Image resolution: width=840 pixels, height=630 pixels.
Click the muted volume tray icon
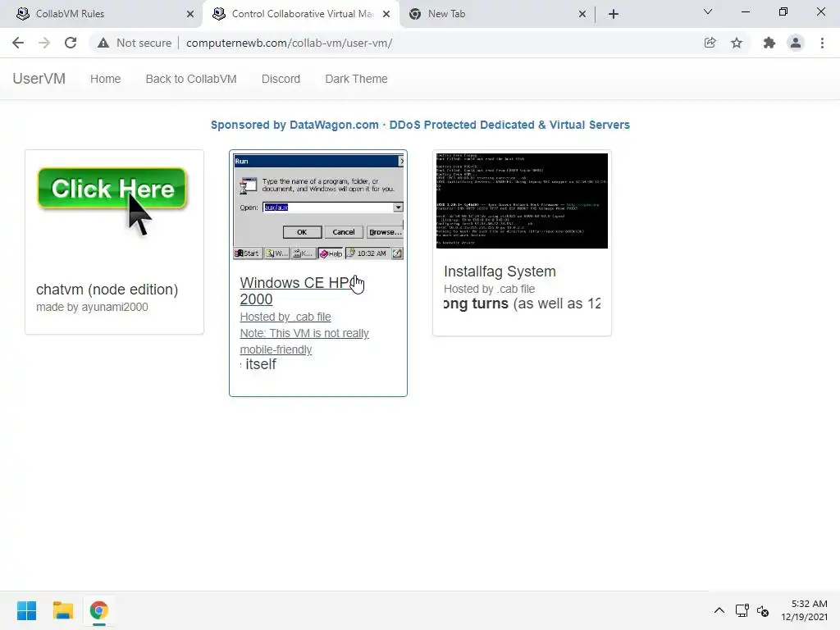763,610
